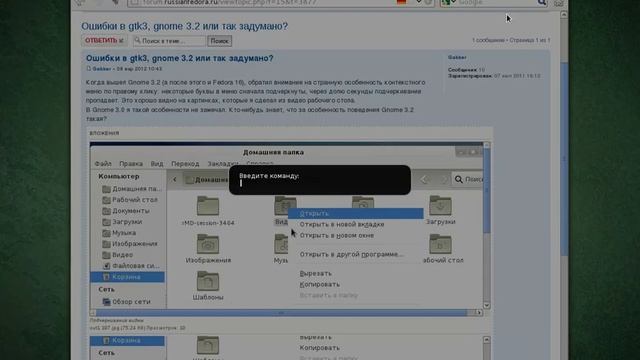Open Домашняя па... in Nautilus sidebar
The height and width of the screenshot is (360, 640).
[132, 189]
